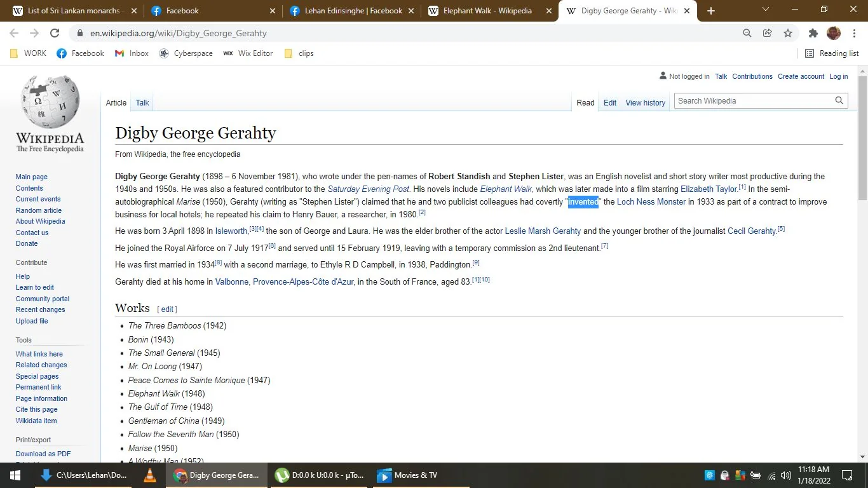Viewport: 868px width, 488px height.
Task: Open Chrome three-dot menu
Action: [x=854, y=33]
